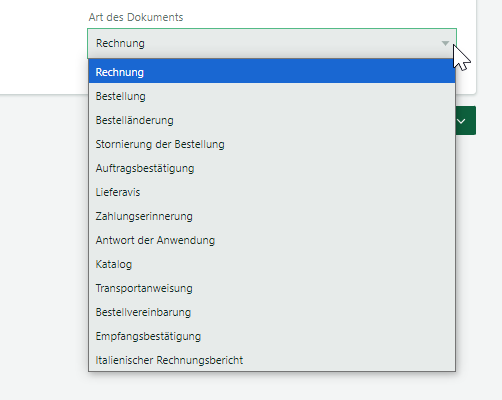The height and width of the screenshot is (400, 502).
Task: Select Rechnung in the dropdown list
Action: click(272, 72)
